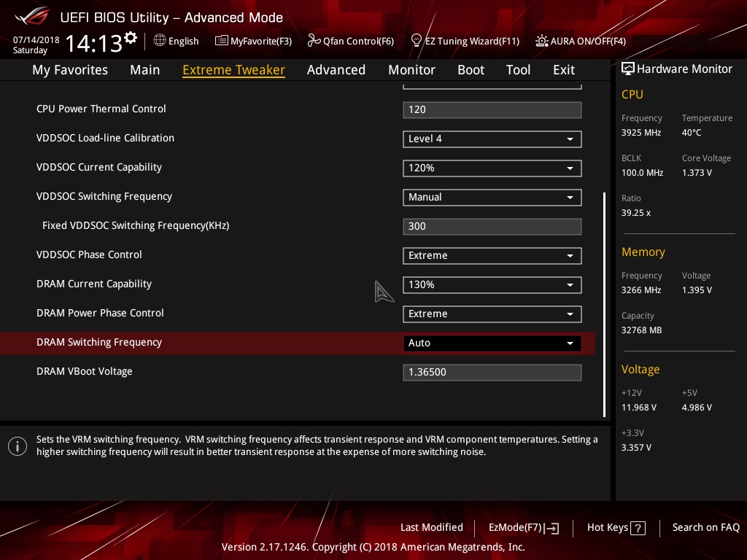
Task: Click CPU frequency 3925 MHz value
Action: coord(640,133)
